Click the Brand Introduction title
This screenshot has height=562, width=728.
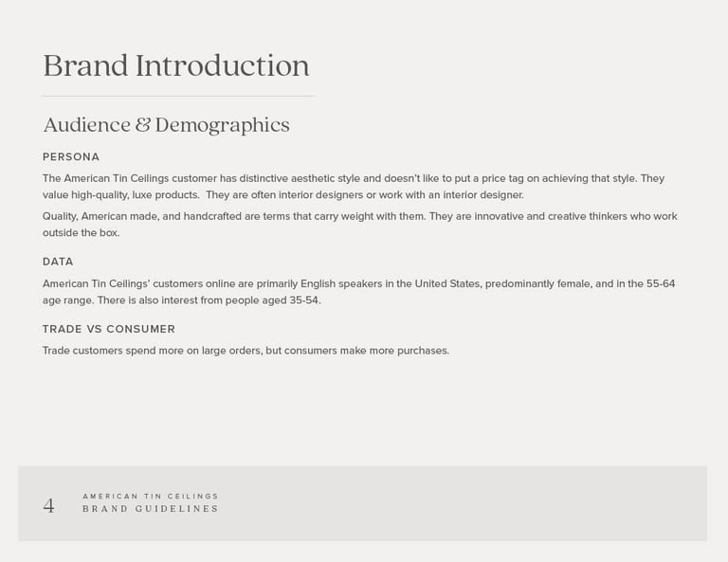click(176, 65)
